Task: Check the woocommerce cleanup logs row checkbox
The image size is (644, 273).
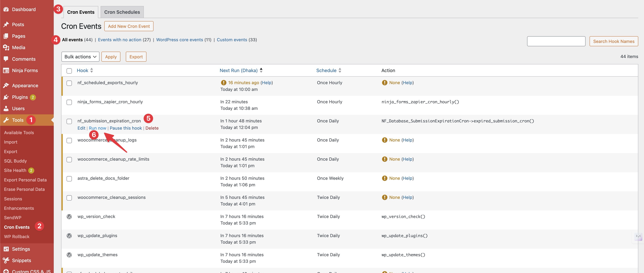Action: tap(69, 141)
